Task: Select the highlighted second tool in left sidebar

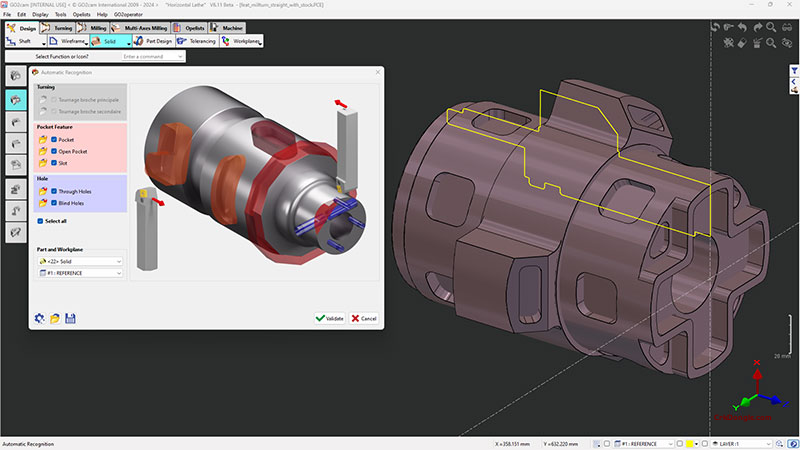Action: (16, 100)
